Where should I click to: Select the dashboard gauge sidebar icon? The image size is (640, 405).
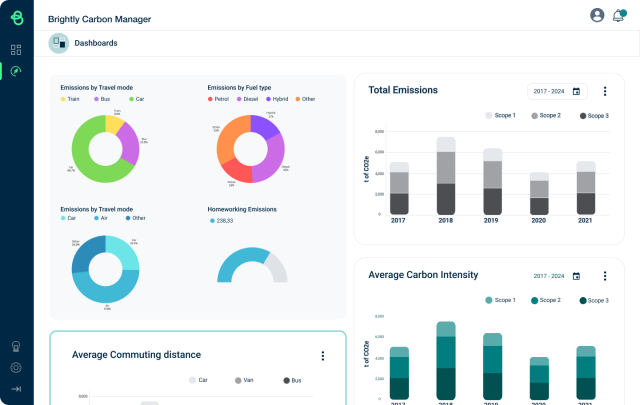tap(16, 71)
